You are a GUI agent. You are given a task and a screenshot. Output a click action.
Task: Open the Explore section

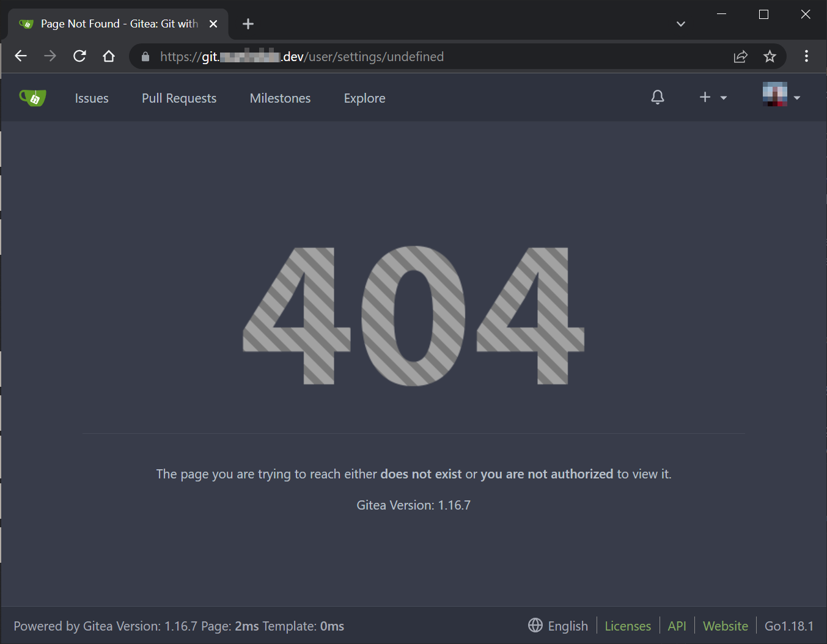click(364, 98)
